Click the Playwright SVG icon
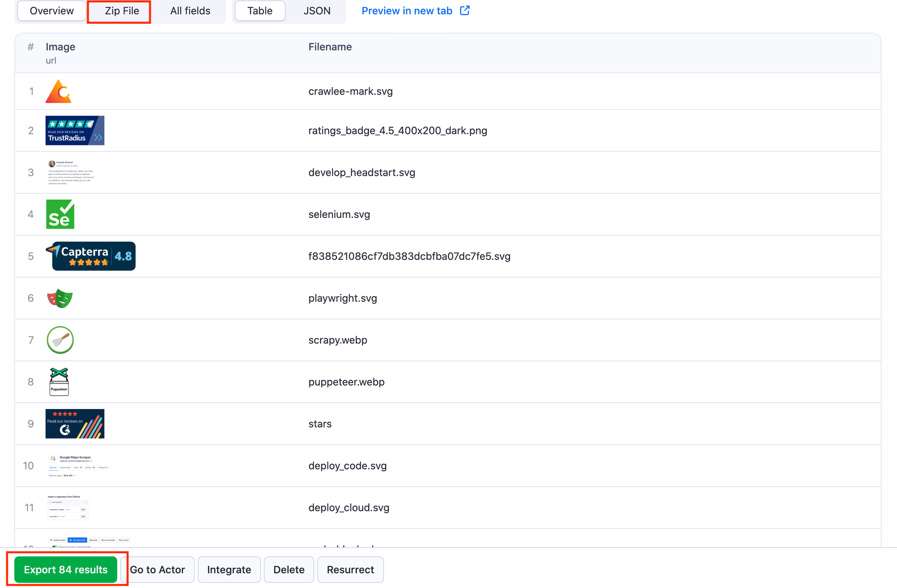The image size is (897, 588). click(60, 298)
